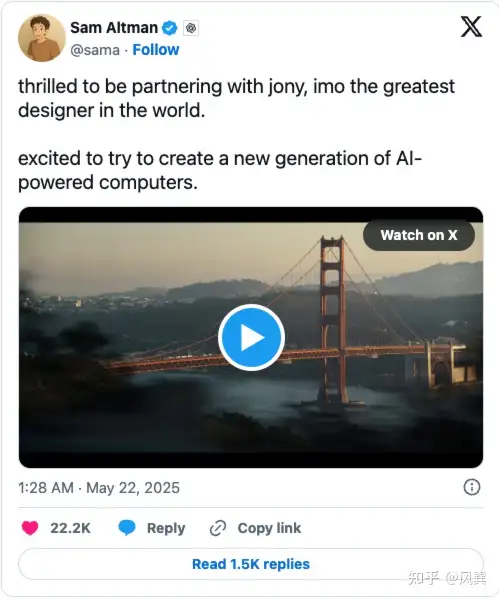Click the Watch on X button
Screen dimensions: 499x600
419,235
